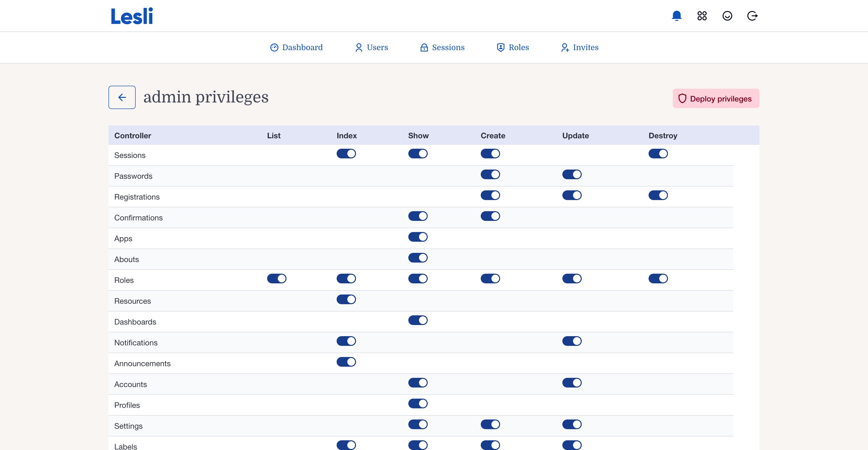The height and width of the screenshot is (450, 868).
Task: Disable Apps Show privilege
Action: point(418,237)
